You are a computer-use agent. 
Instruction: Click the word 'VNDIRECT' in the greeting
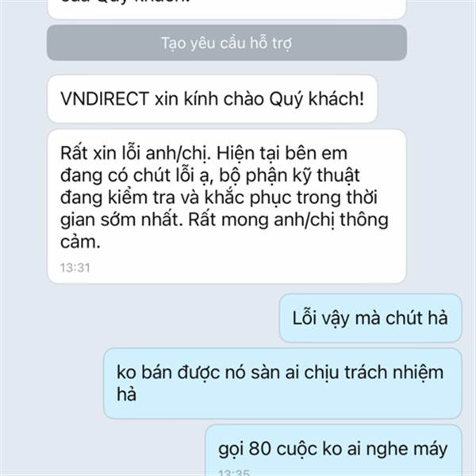(105, 99)
